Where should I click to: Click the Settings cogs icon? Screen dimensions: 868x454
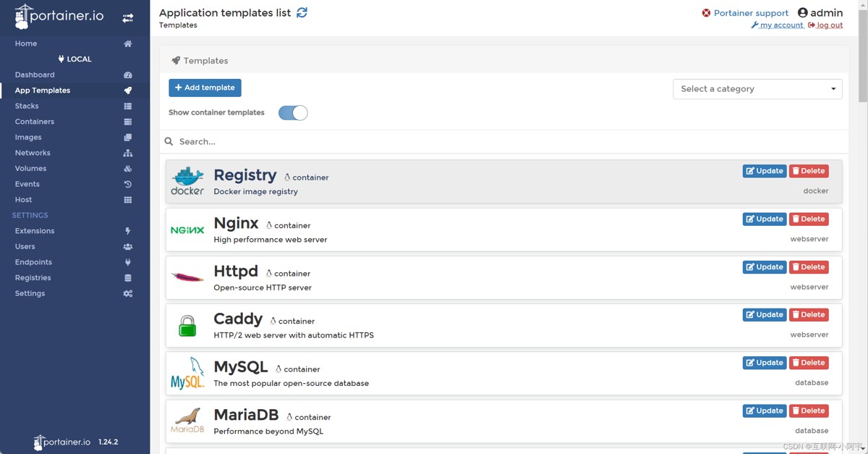(128, 294)
